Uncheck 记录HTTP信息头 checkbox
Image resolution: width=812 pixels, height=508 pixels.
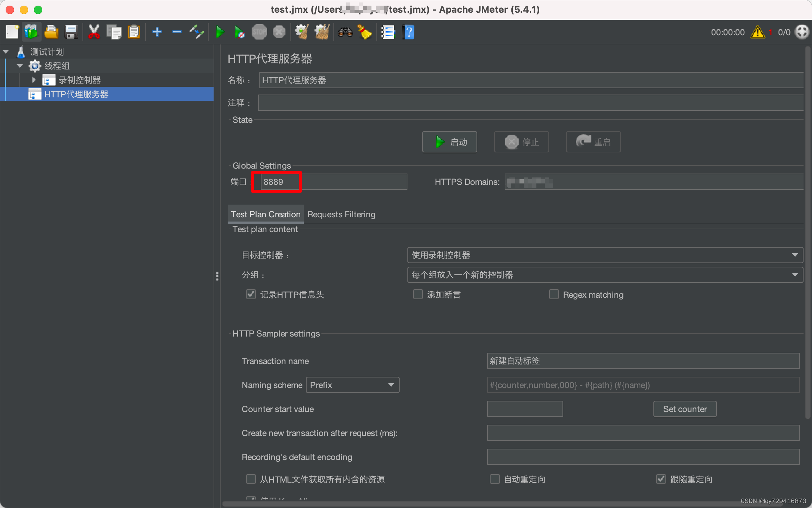[251, 294]
